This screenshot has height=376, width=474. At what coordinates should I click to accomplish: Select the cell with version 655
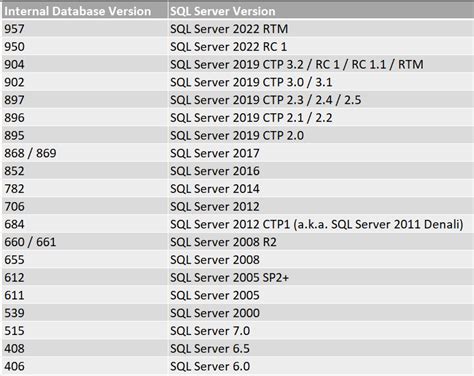coord(85,260)
